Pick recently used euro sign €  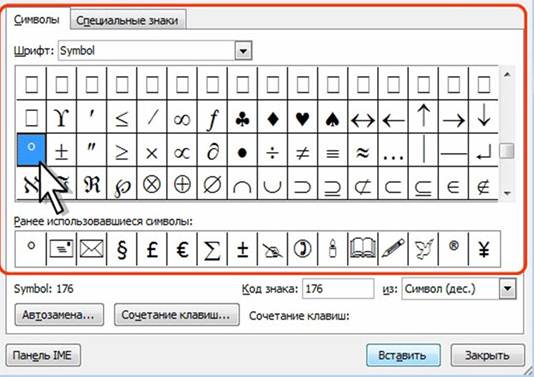[182, 249]
